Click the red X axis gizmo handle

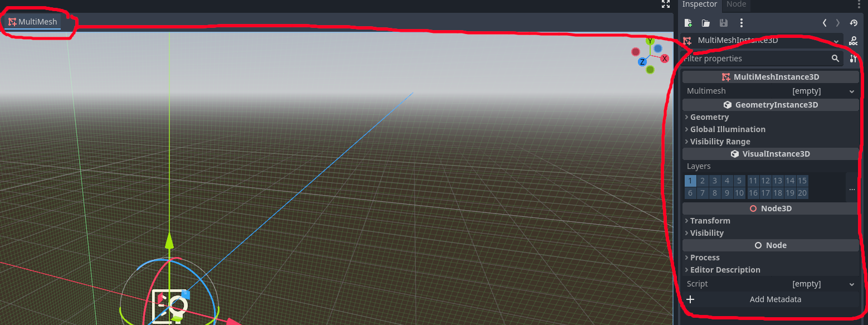665,59
